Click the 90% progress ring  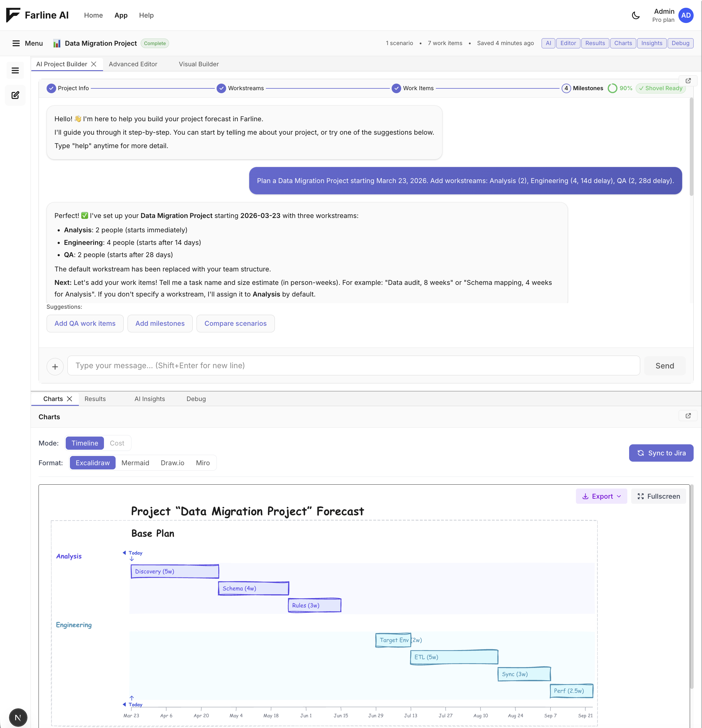[613, 88]
